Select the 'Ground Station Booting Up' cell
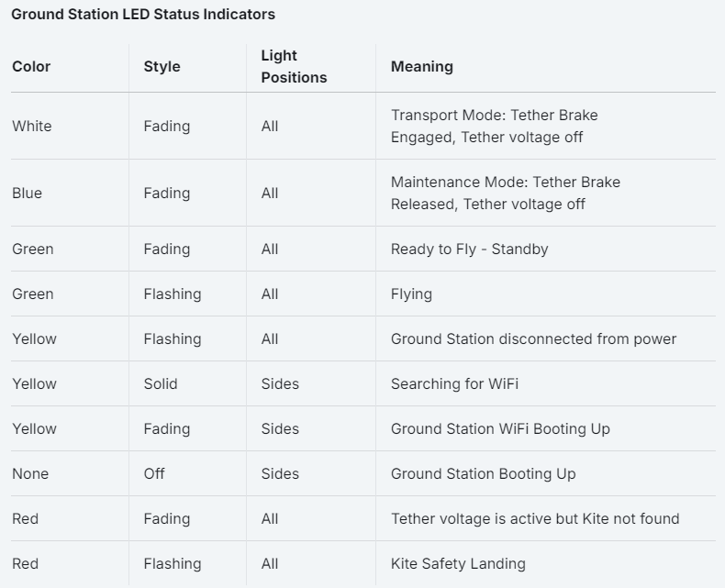This screenshot has width=725, height=588. 483,473
